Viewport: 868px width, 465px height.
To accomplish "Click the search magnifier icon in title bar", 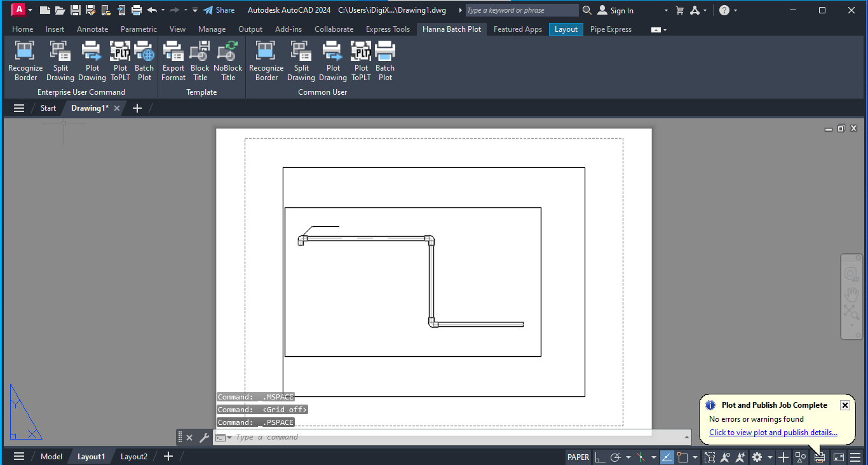I will [587, 10].
